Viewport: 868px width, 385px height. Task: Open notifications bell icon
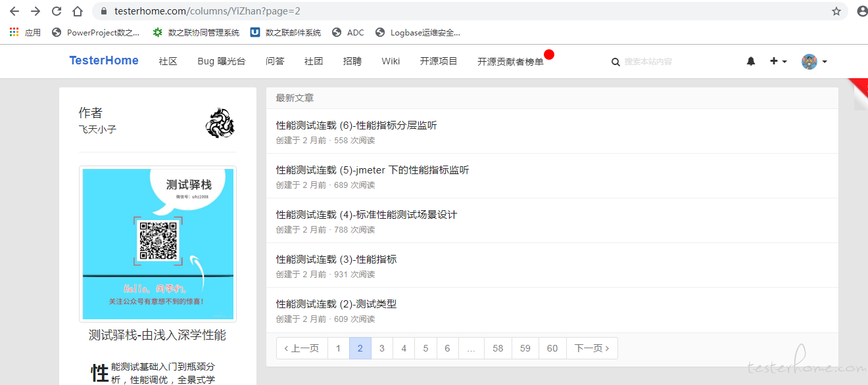pos(751,61)
